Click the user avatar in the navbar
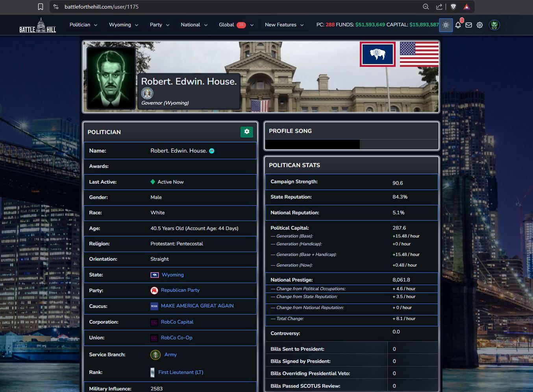The height and width of the screenshot is (392, 533). [494, 25]
